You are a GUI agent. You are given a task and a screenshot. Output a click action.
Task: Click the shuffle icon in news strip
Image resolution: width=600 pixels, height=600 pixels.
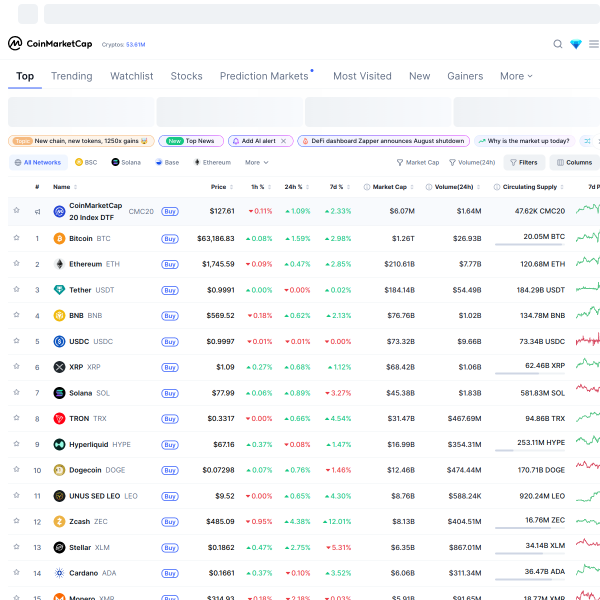click(587, 141)
